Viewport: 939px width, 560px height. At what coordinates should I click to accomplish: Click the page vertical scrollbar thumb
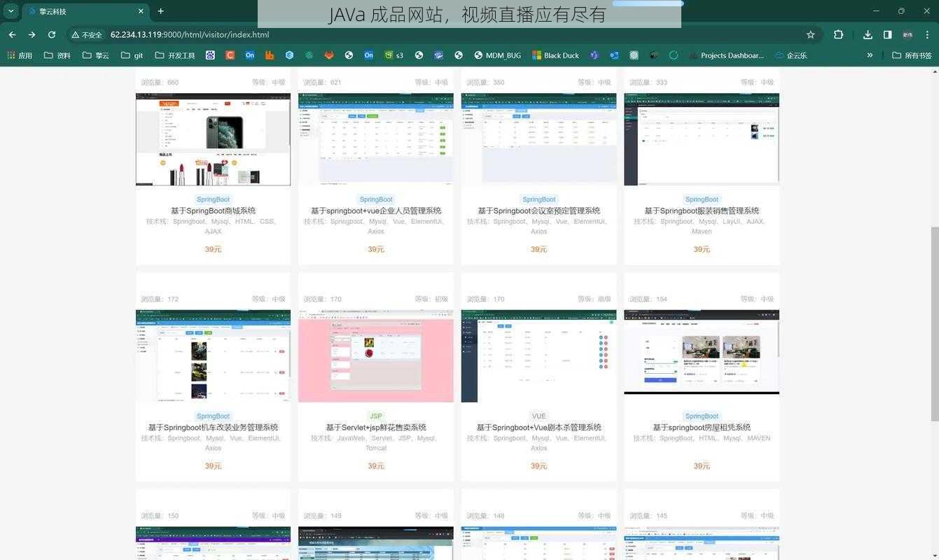point(934,323)
